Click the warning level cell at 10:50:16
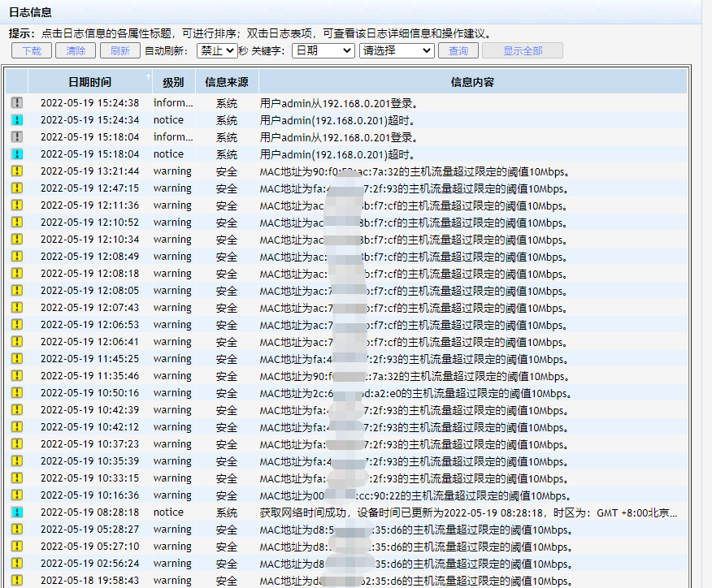The height and width of the screenshot is (588, 712). [172, 393]
